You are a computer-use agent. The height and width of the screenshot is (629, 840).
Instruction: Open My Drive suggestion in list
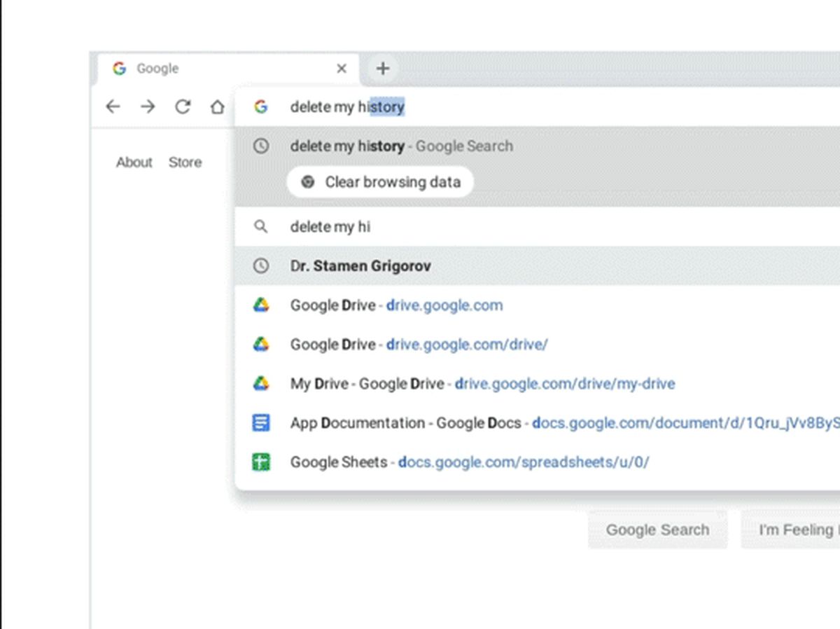[x=482, y=384]
